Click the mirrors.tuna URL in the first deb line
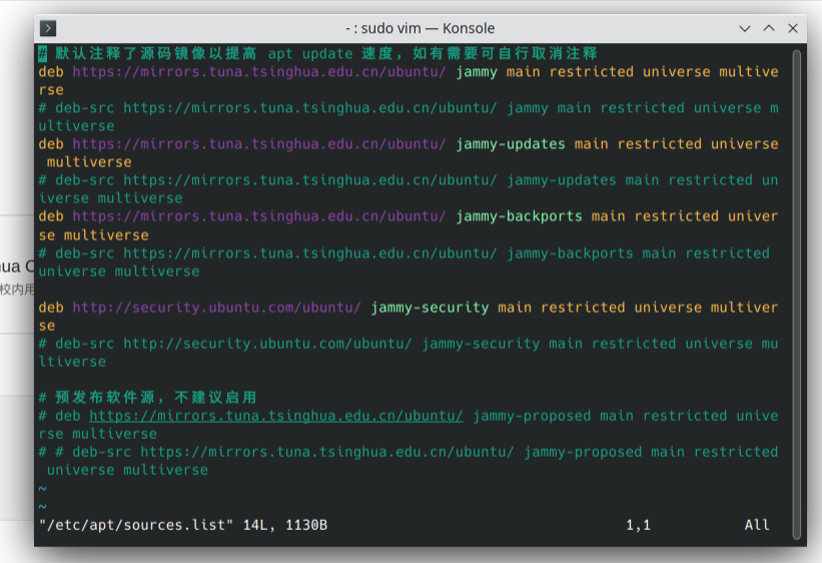The image size is (822, 563). pos(259,72)
